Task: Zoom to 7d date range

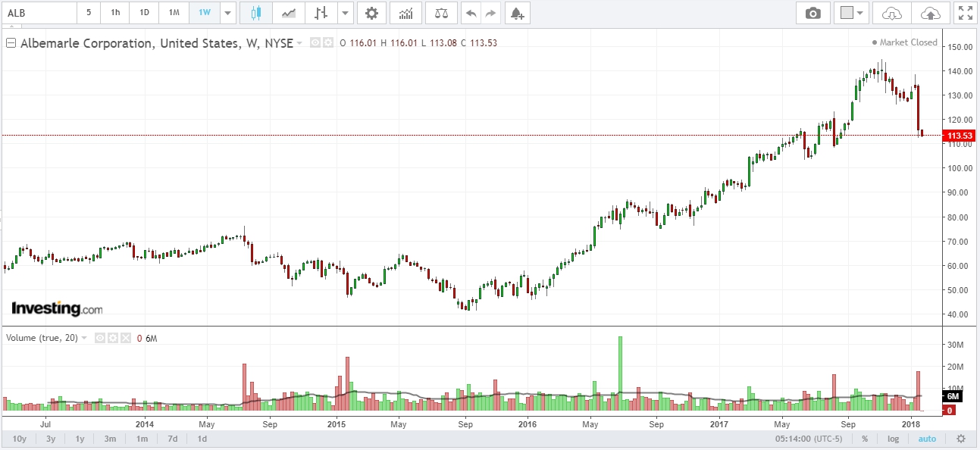Action: (172, 439)
